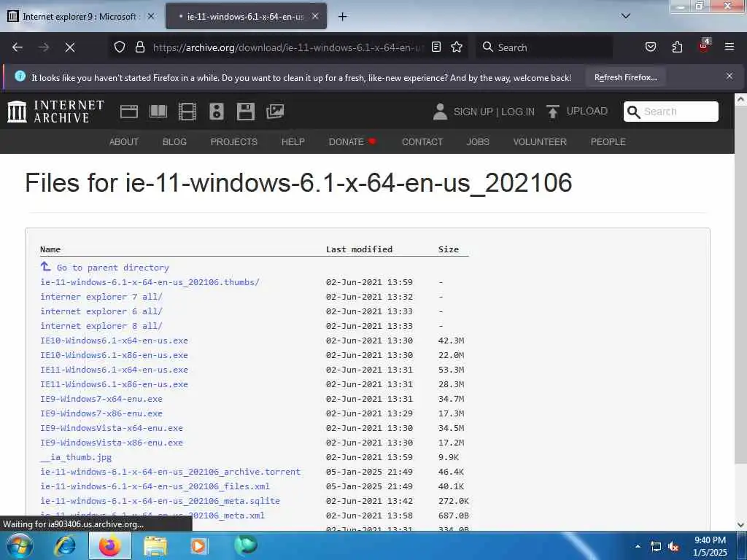Click the LOG IN link

[x=518, y=112]
